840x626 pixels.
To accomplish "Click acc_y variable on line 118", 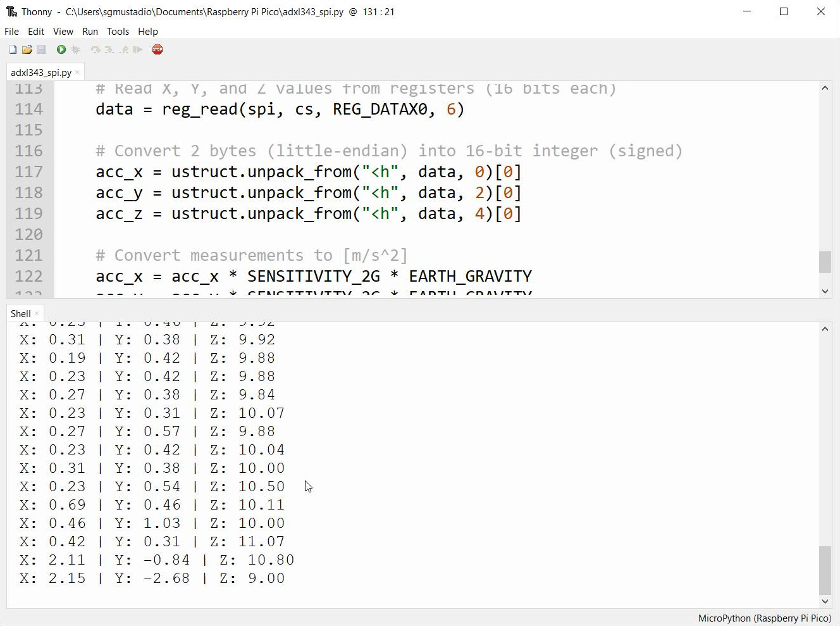I will 119,192.
